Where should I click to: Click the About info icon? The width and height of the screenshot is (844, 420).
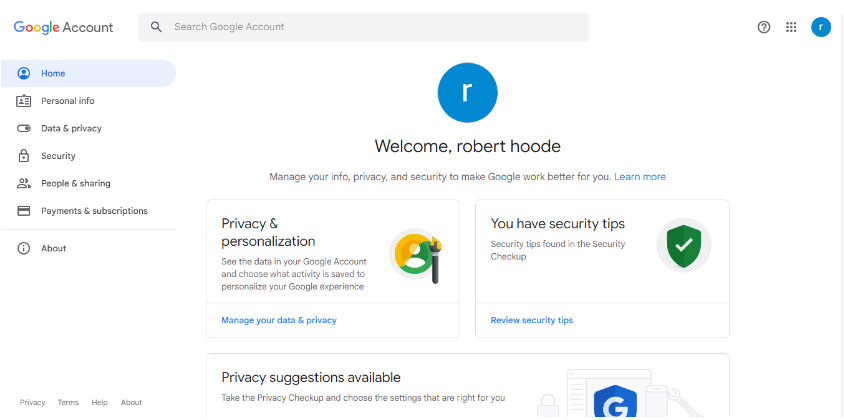23,248
